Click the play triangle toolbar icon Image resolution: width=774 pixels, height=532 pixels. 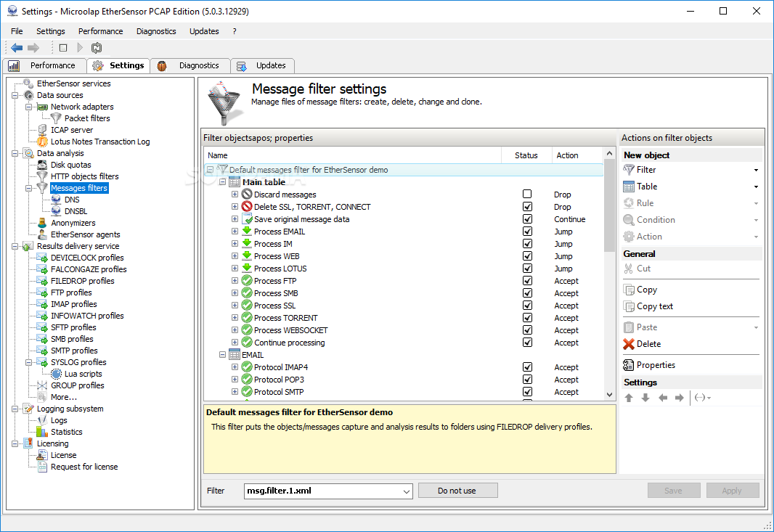coord(80,48)
